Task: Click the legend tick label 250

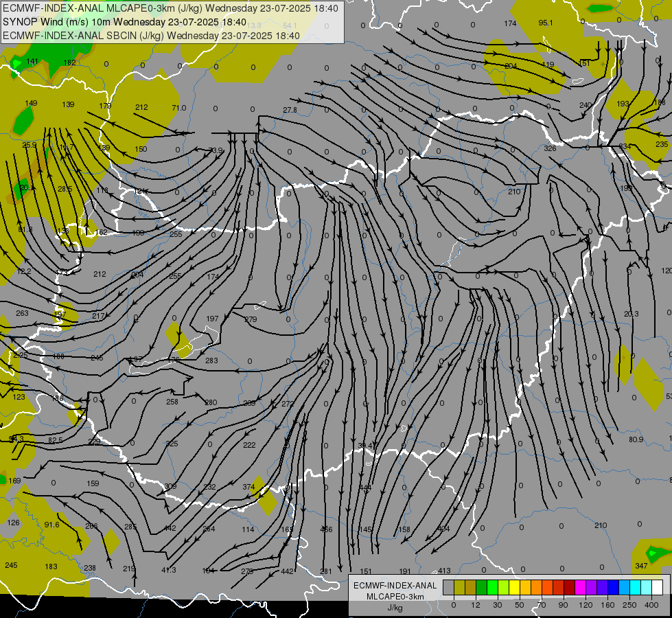Action: pos(629,605)
